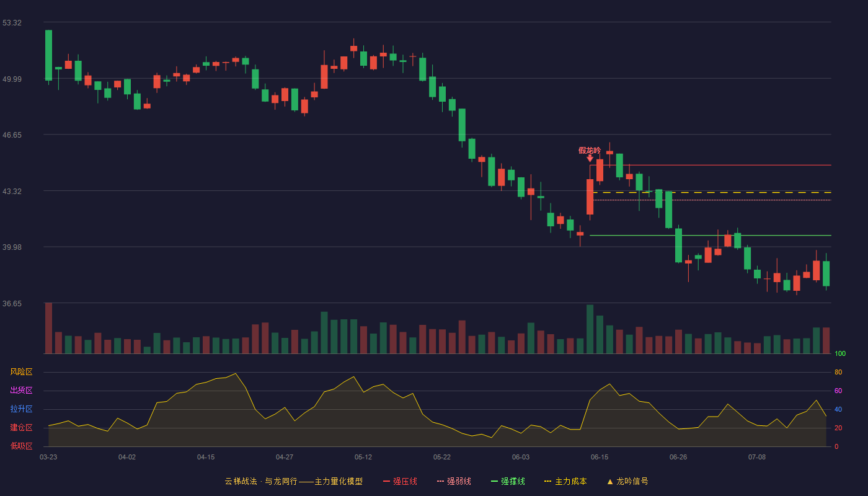868x496 pixels.
Task: Click the 05-12 date label
Action: [x=363, y=457]
